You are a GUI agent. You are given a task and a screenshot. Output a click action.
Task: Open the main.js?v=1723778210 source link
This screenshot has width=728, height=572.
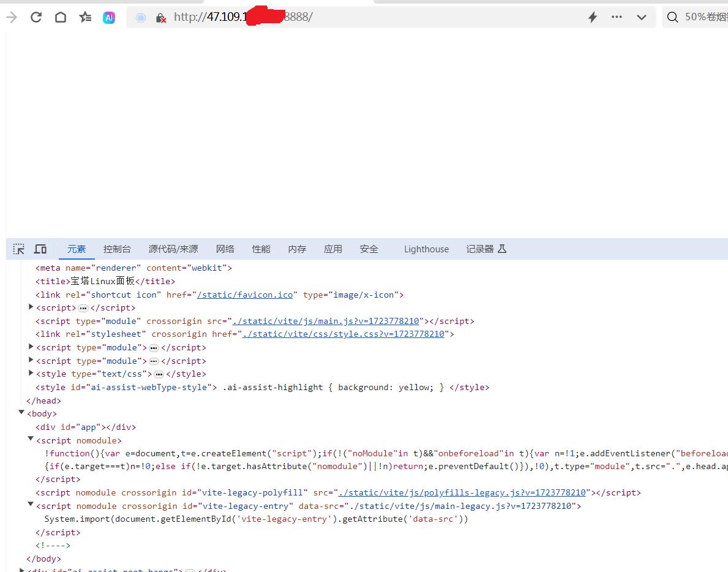pos(326,322)
